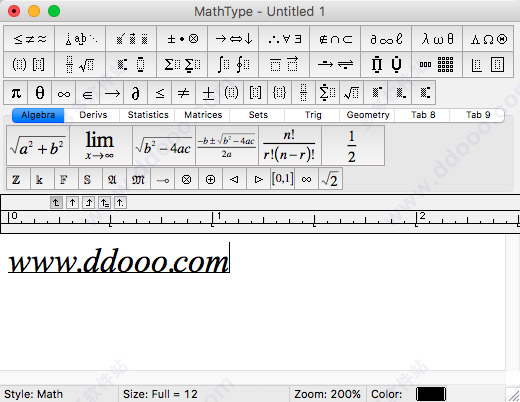The image size is (520, 402).
Task: Click the Zoom: 200% status field
Action: coord(327,394)
